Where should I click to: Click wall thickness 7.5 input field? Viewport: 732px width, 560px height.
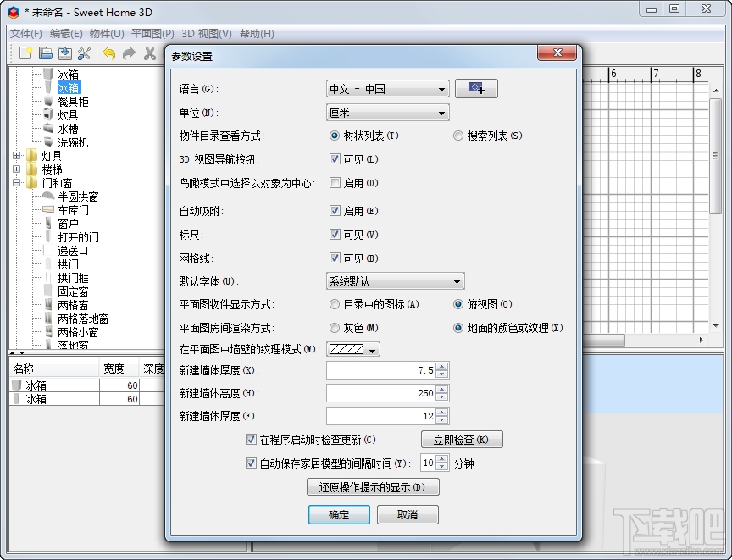click(x=381, y=370)
